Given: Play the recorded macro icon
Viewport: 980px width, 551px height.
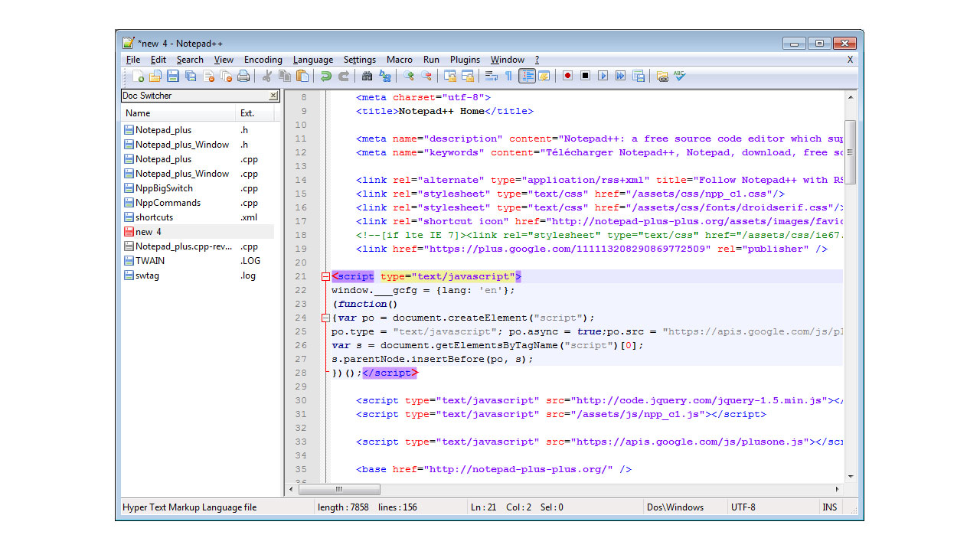Looking at the screenshot, I should 603,76.
